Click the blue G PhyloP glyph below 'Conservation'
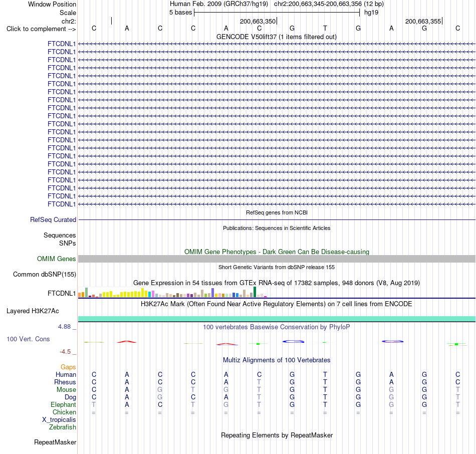Screen dimensions: 476x454 (x=293, y=342)
